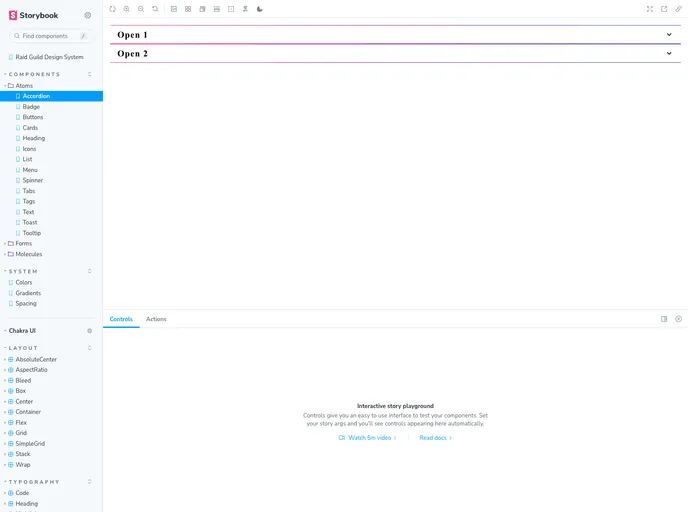Open the accessibility vision simulator icon

(245, 9)
